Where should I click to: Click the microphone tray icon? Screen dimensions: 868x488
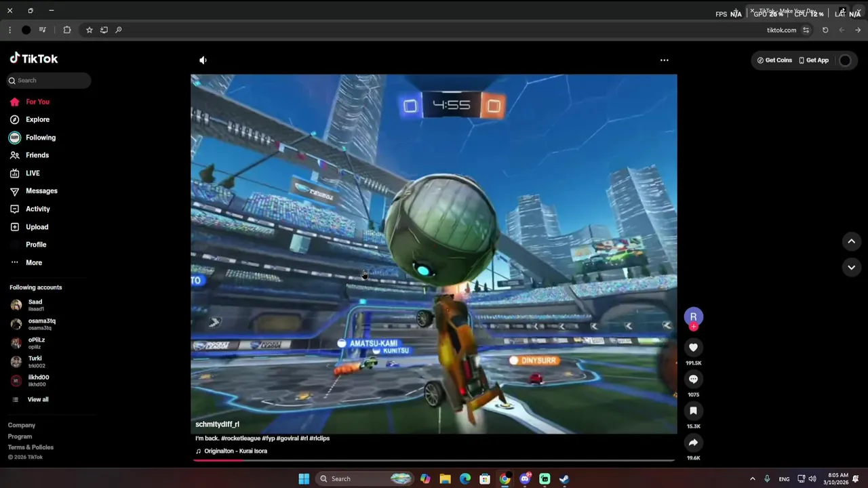(x=768, y=479)
